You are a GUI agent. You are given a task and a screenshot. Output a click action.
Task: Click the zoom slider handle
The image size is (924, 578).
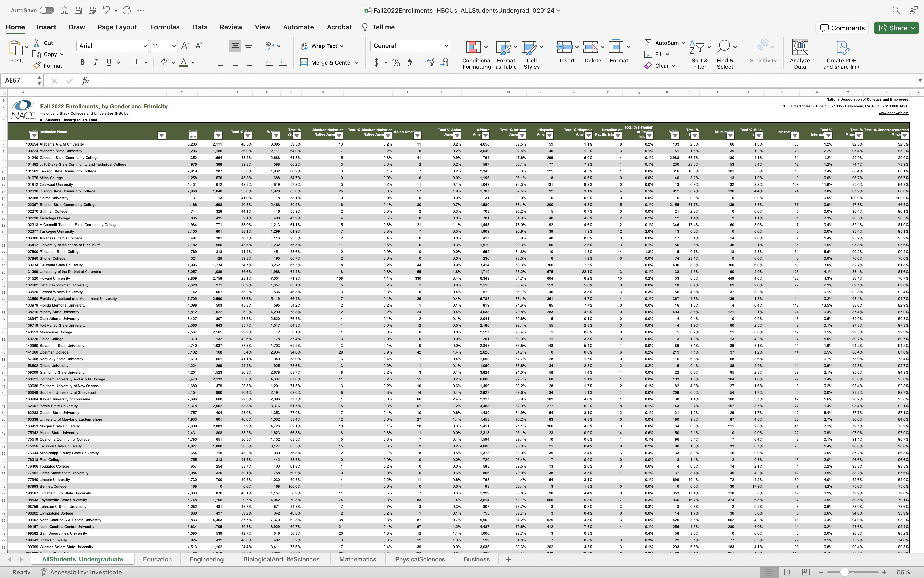click(845, 572)
